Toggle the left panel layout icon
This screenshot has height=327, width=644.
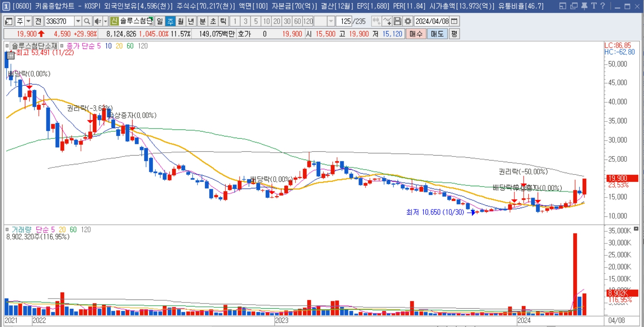tap(9, 21)
